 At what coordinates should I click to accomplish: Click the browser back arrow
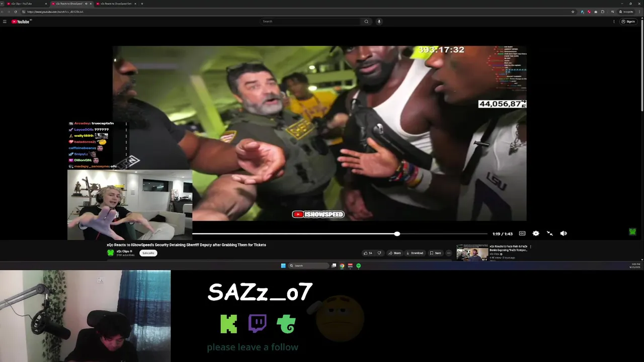point(3,12)
